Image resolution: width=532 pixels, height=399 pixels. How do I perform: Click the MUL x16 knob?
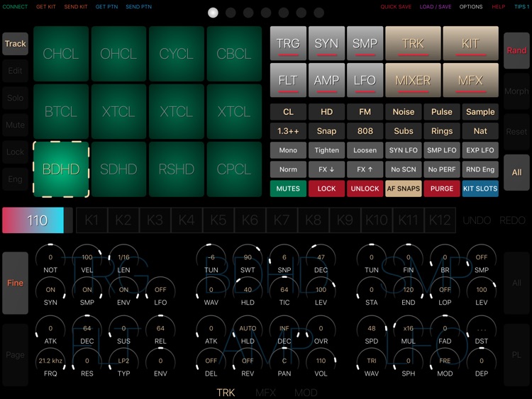(x=408, y=330)
